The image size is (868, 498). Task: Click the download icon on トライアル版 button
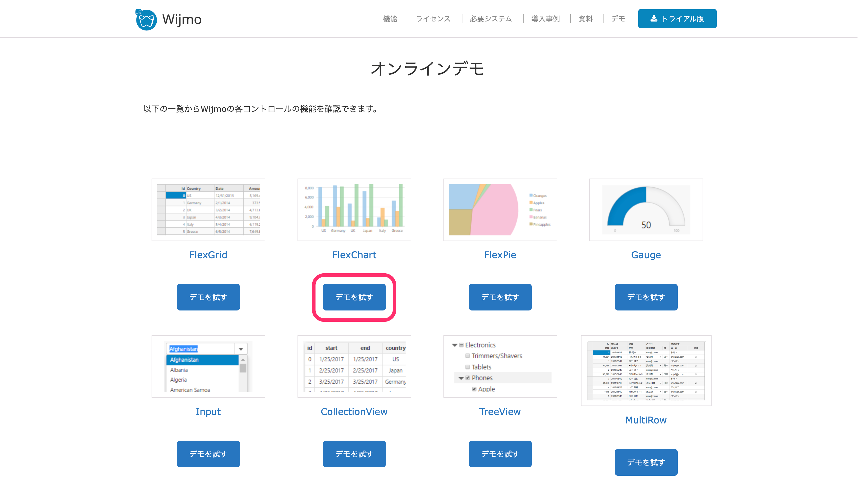tap(654, 19)
